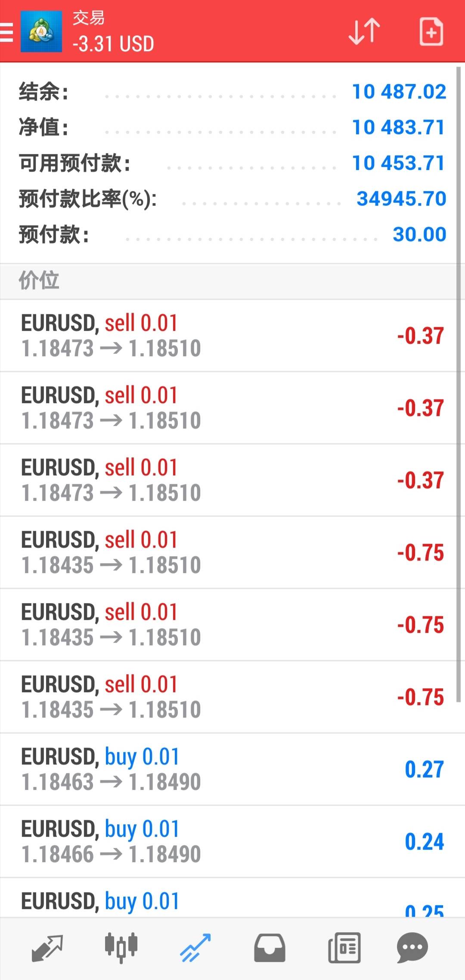Select the EURUSD buy position at 1.18463

228,769
